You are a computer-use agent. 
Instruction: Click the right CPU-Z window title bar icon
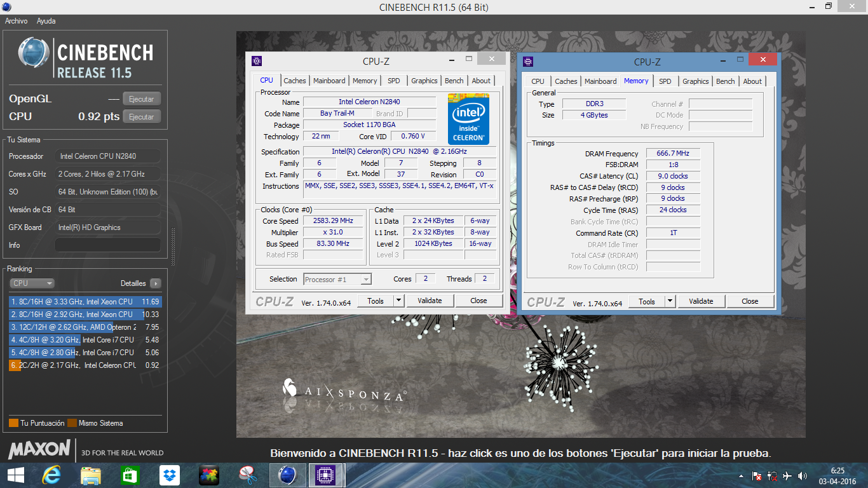pos(528,62)
